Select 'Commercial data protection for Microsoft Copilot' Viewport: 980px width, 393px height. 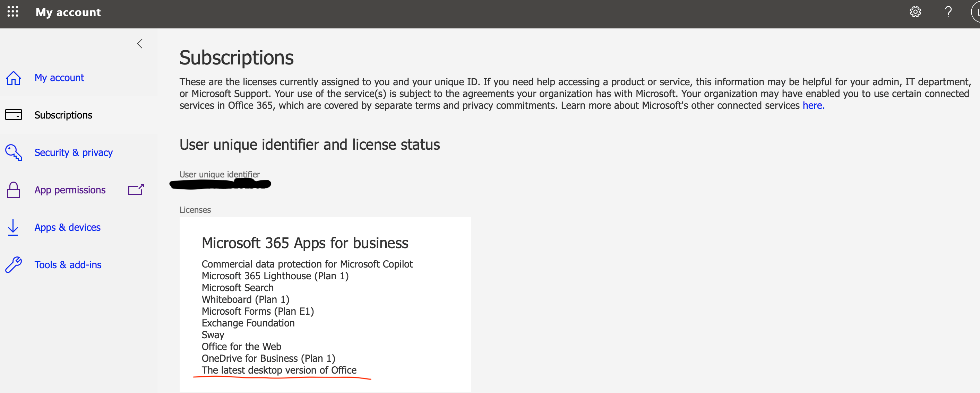pos(307,264)
